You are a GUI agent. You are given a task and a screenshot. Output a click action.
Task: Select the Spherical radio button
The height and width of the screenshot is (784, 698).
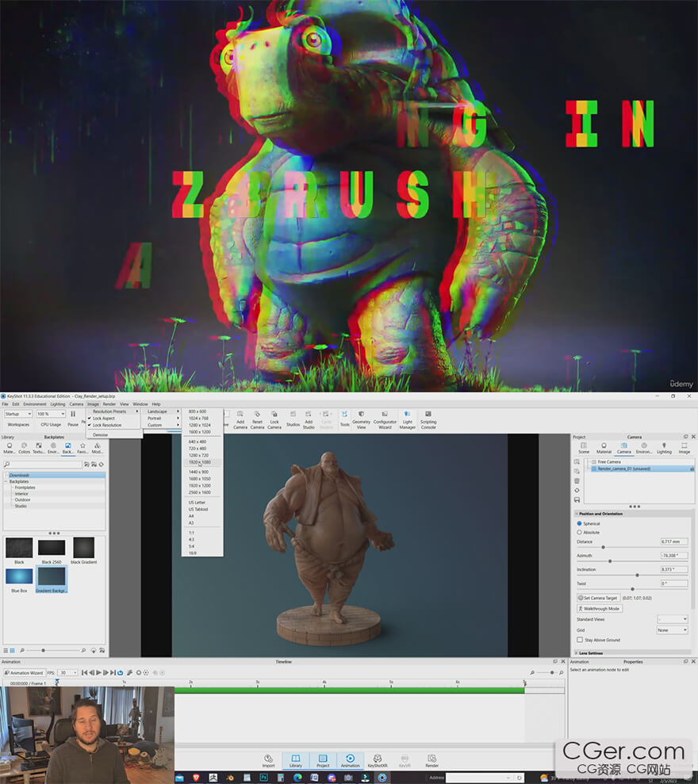coord(579,523)
